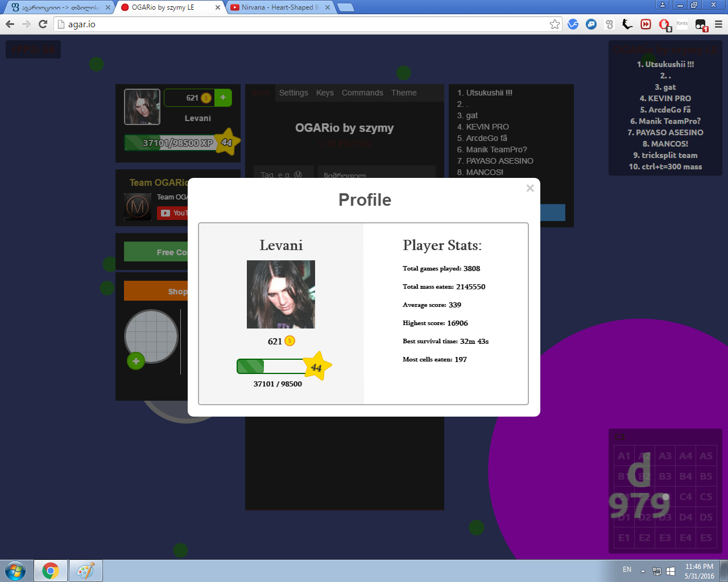This screenshot has width=728, height=582.
Task: Open the Theme tab in OGARio menu
Action: pos(404,93)
